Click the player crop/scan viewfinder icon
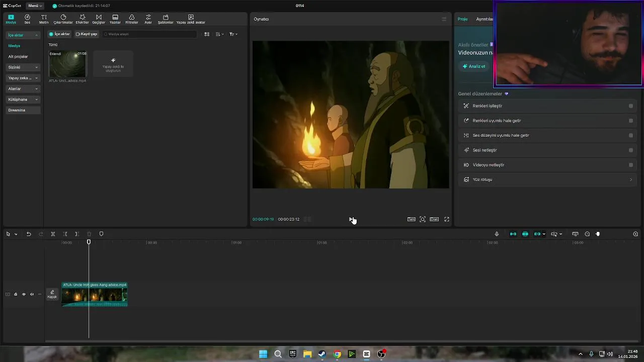The height and width of the screenshot is (362, 644). (x=423, y=219)
